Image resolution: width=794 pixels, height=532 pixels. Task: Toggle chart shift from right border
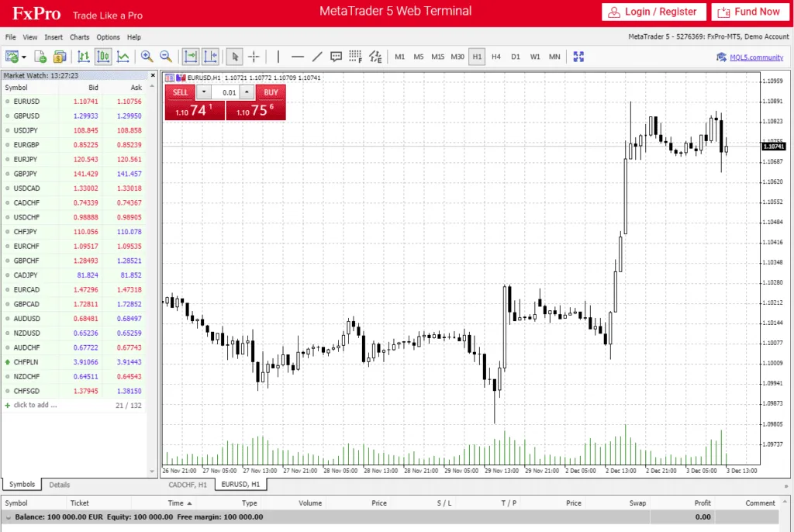click(210, 57)
